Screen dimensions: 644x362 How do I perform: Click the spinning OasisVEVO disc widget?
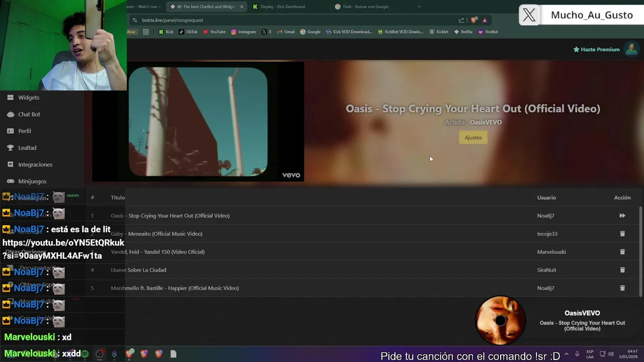coord(500,320)
